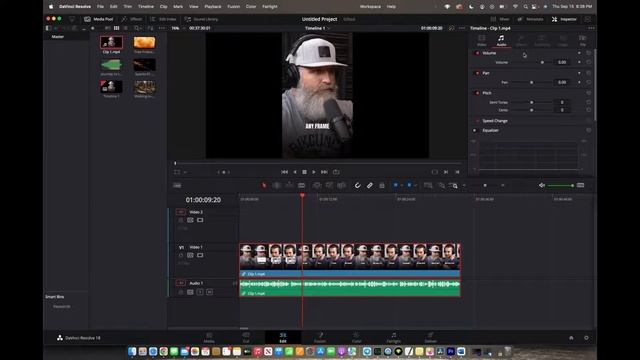Open the viewer zoom percentage dropdown

[x=177, y=28]
